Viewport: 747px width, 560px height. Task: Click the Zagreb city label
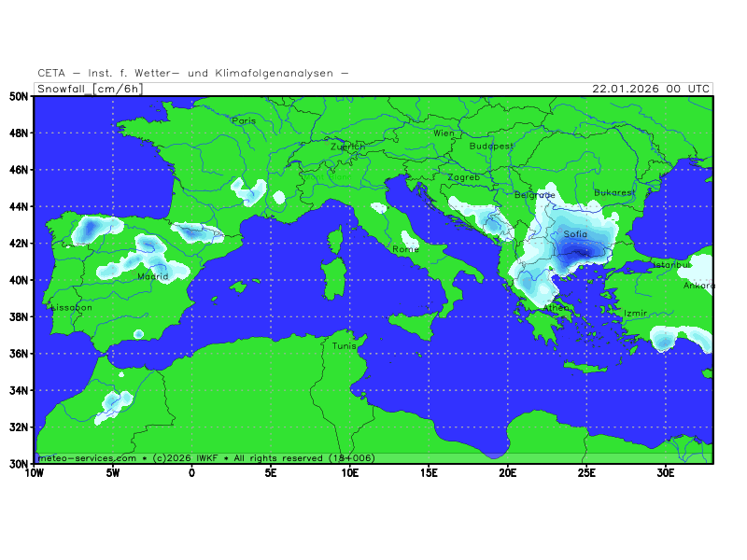point(463,177)
